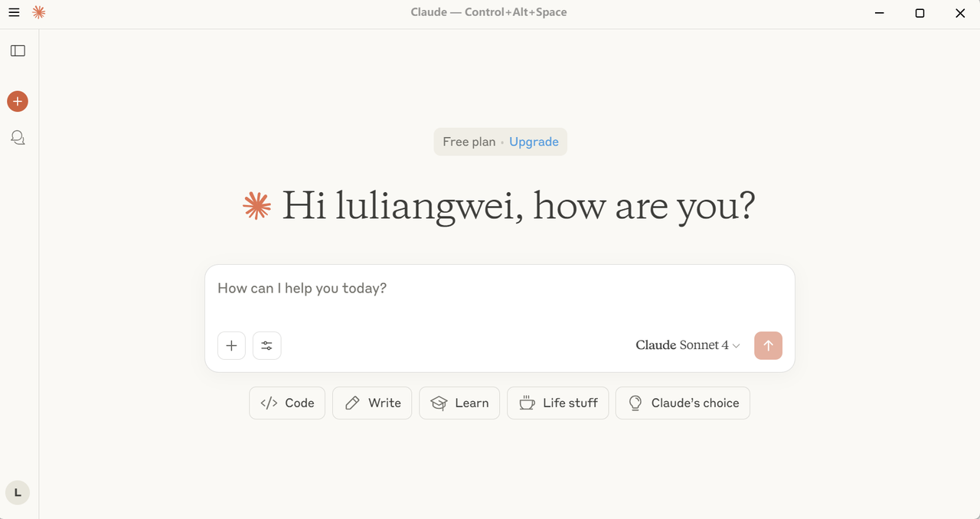Click the attach plus button in composer
The image size is (980, 519).
231,345
